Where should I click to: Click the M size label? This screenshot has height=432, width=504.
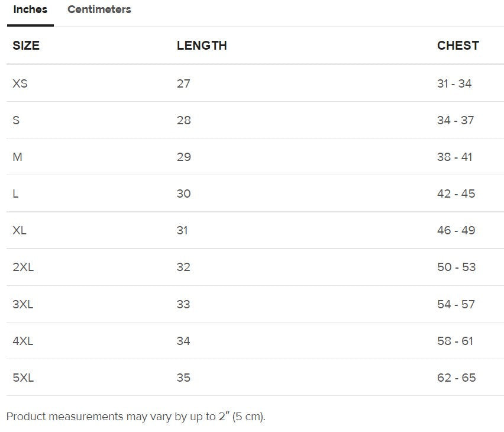coord(18,157)
